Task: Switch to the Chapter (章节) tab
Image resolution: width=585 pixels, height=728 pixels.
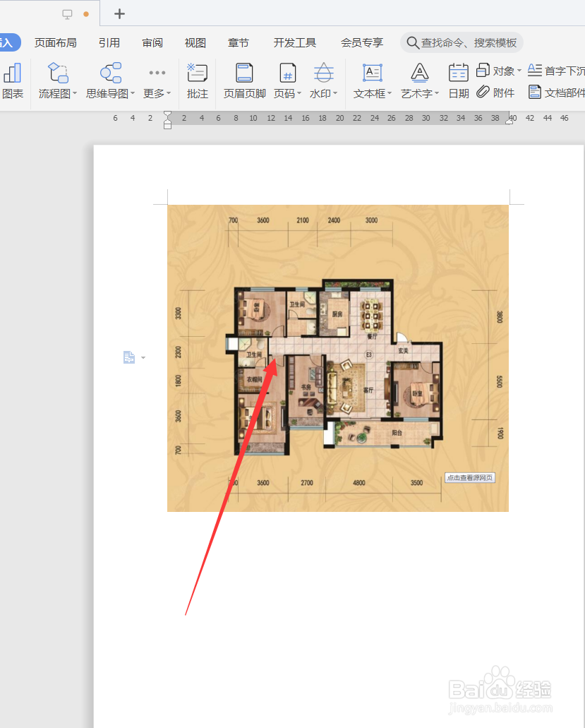Action: pyautogui.click(x=239, y=42)
